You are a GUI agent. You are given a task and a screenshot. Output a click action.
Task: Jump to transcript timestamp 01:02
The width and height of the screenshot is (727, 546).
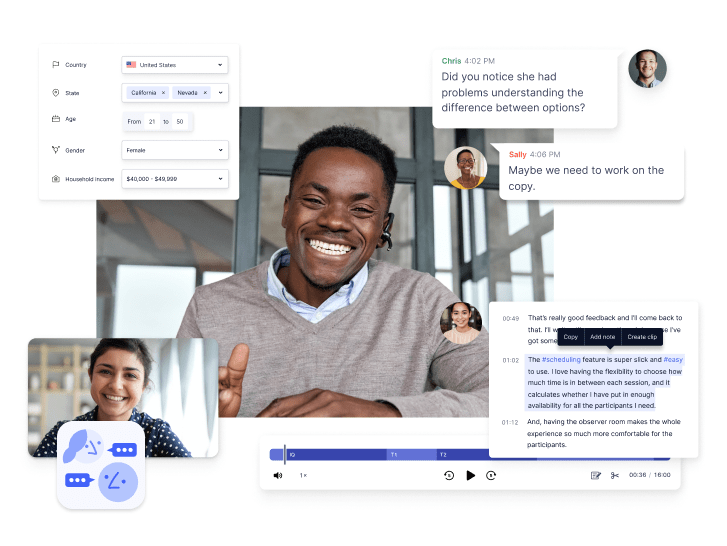click(x=510, y=360)
